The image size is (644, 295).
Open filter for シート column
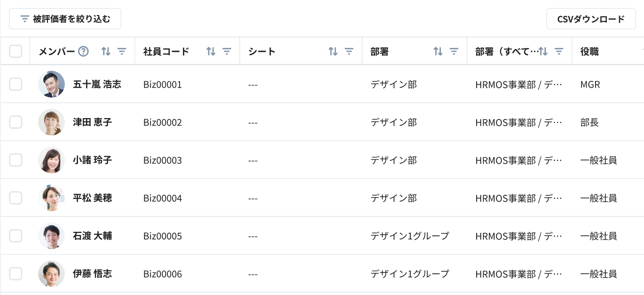(x=349, y=52)
